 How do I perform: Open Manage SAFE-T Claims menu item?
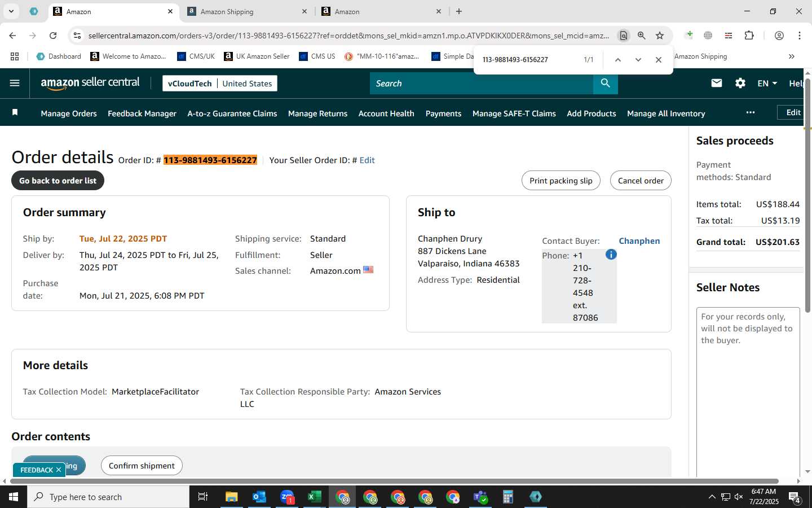(514, 113)
